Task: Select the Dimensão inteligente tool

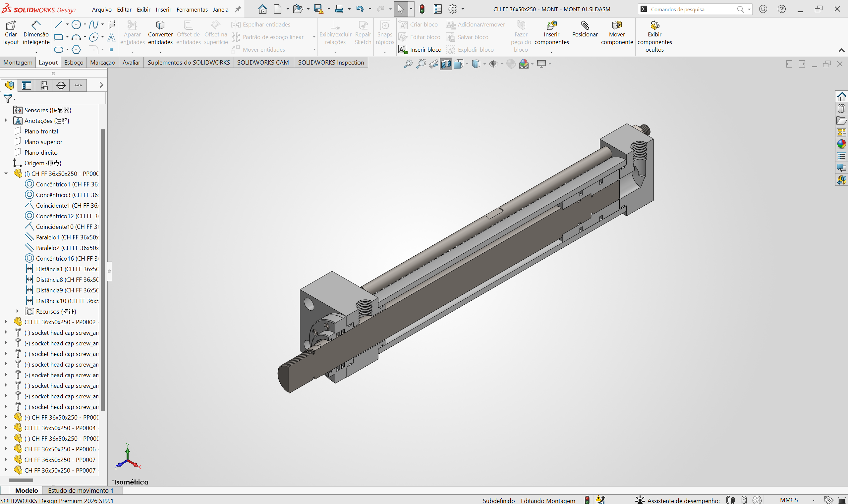Action: 36,32
